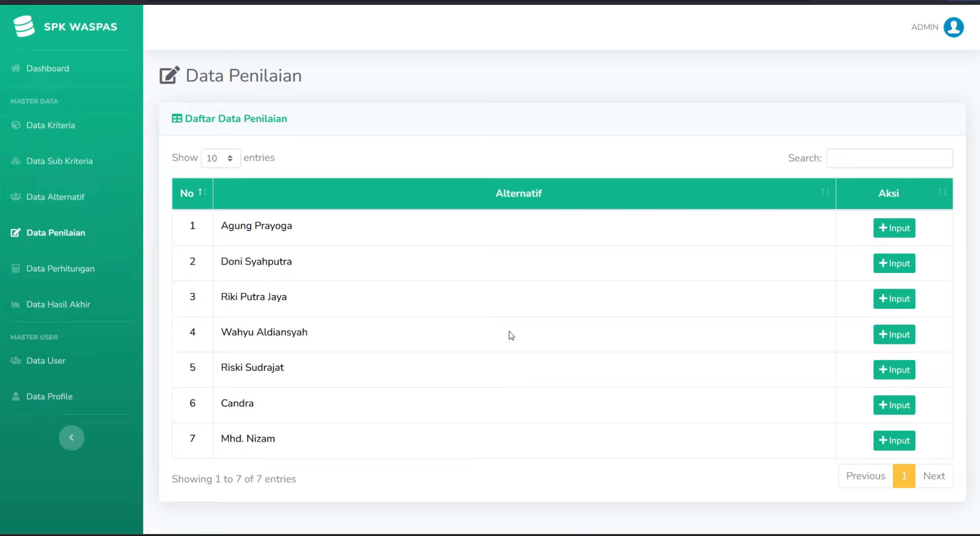The width and height of the screenshot is (980, 536).
Task: Click the Data Kriteria cube icon
Action: click(x=16, y=125)
